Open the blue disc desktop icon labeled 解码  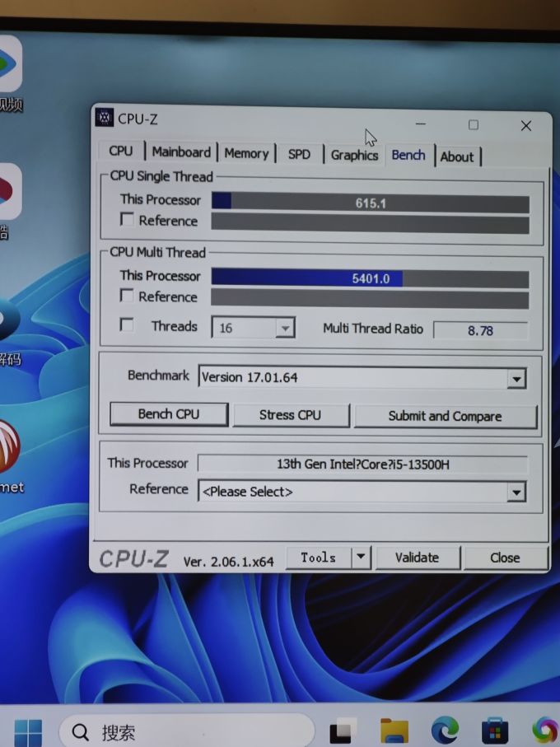point(10,318)
